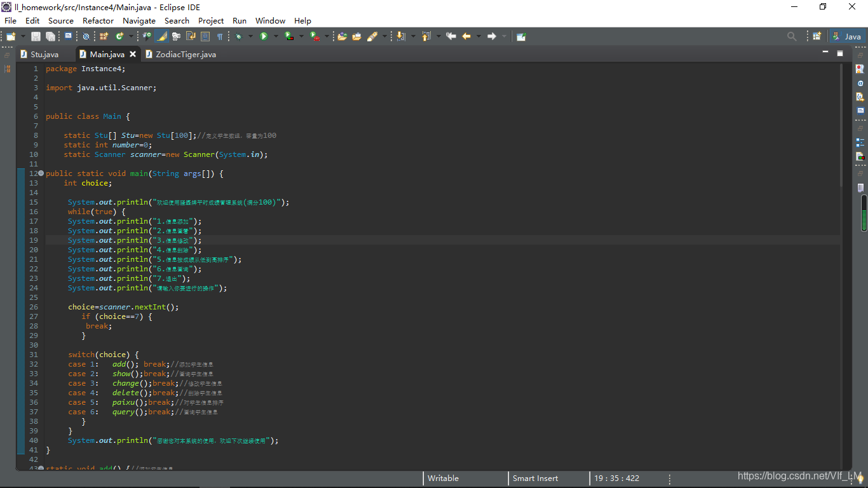Open the Refactor menu
The image size is (868, 488).
click(98, 21)
